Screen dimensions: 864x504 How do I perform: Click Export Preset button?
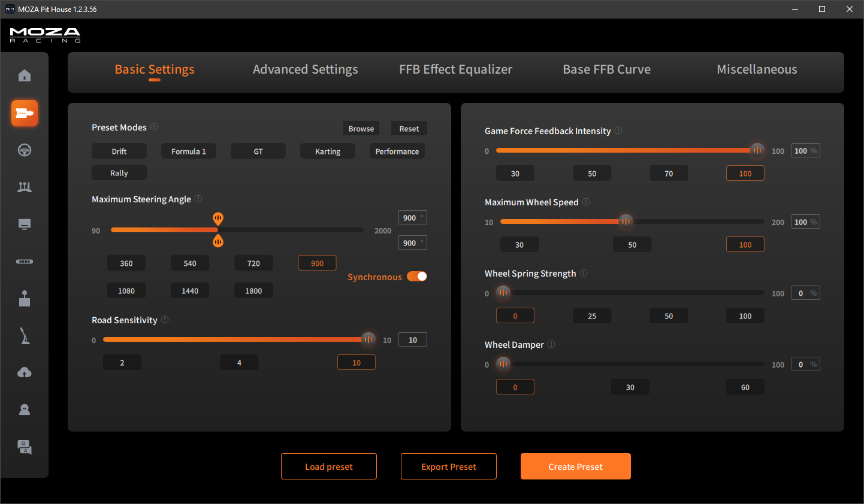[x=449, y=466]
